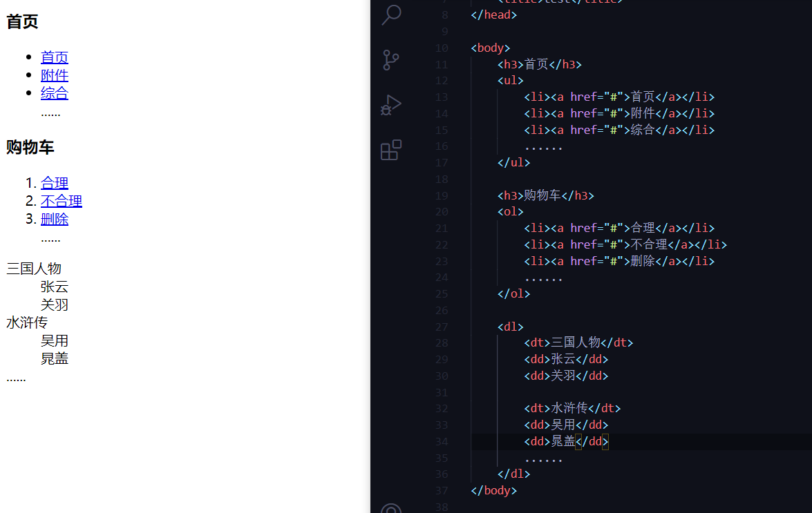This screenshot has width=812, height=513.
Task: Place cursor on the 附件 list item code
Action: click(619, 113)
